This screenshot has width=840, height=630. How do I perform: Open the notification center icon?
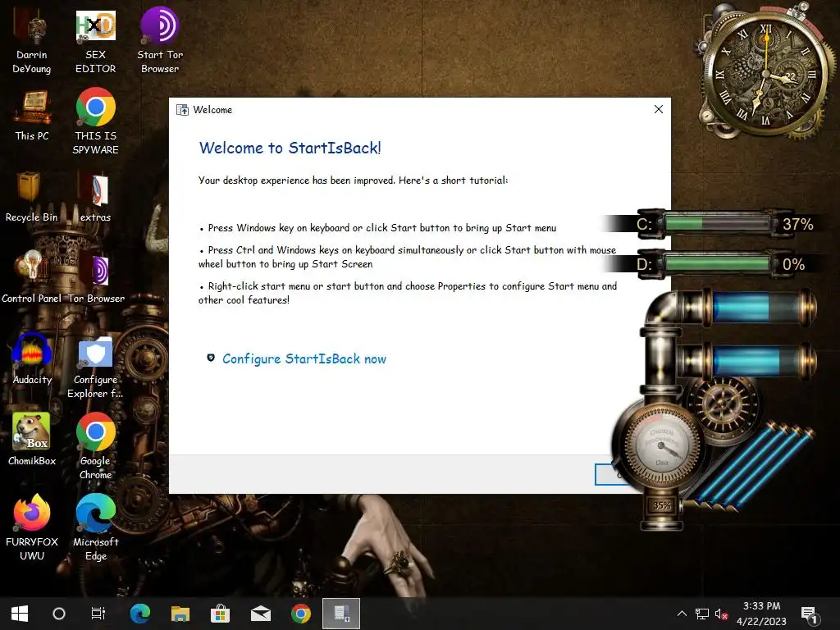(808, 614)
